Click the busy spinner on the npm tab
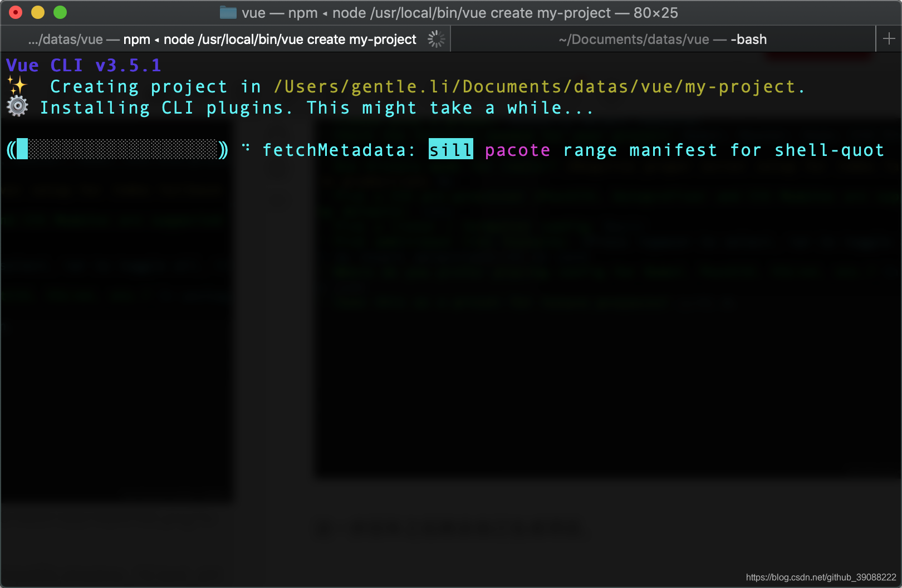This screenshot has width=902, height=588. point(436,39)
